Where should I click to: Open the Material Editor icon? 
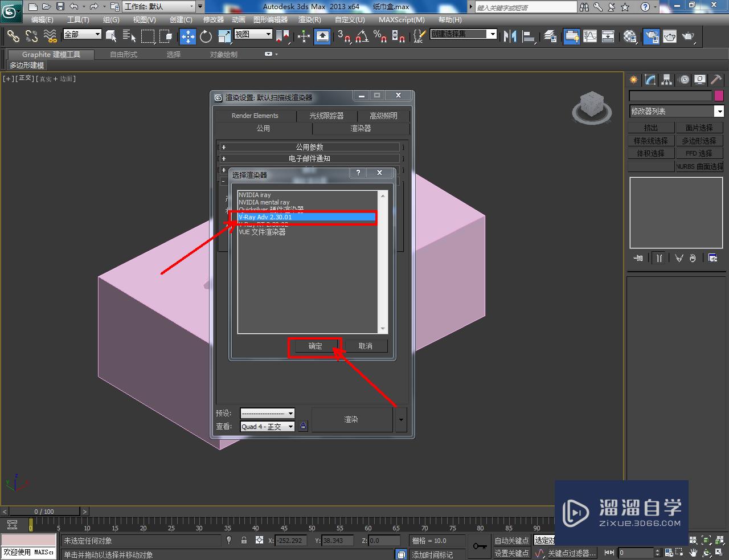click(630, 36)
